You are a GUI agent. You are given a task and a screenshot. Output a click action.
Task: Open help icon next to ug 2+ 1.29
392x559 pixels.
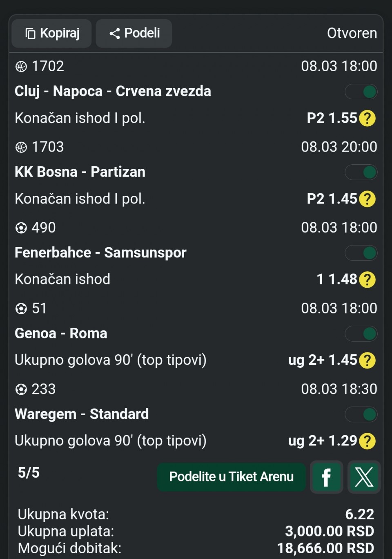click(x=367, y=441)
